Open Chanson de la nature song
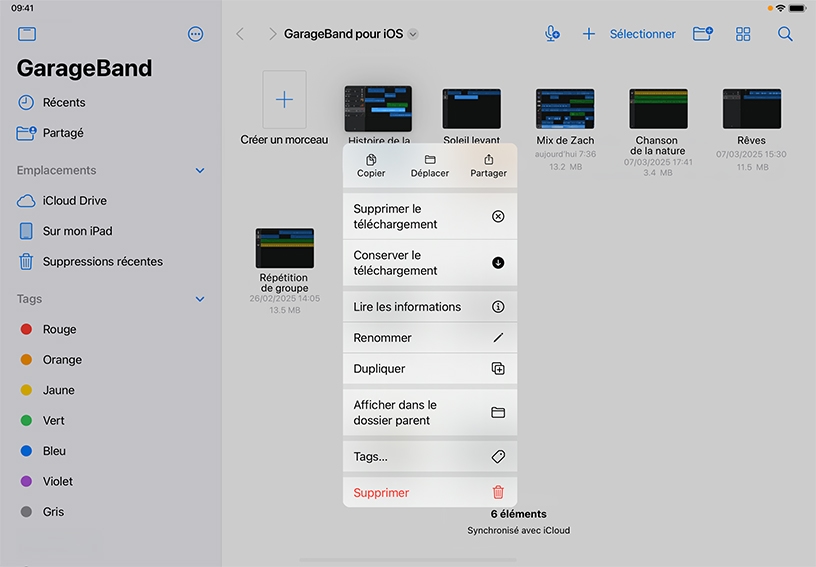 pyautogui.click(x=658, y=109)
